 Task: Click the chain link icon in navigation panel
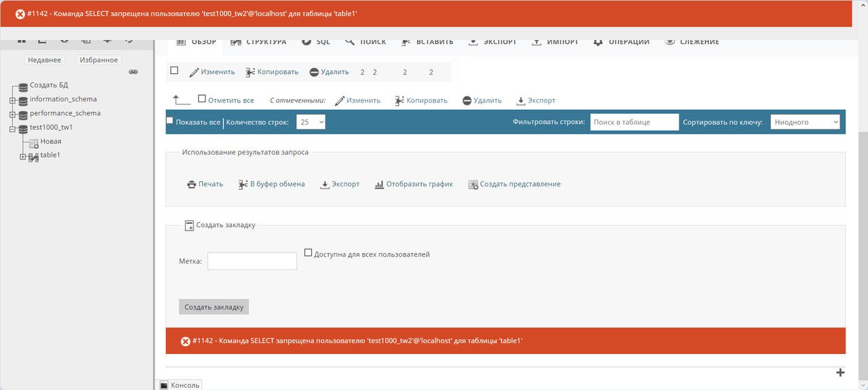[x=134, y=72]
